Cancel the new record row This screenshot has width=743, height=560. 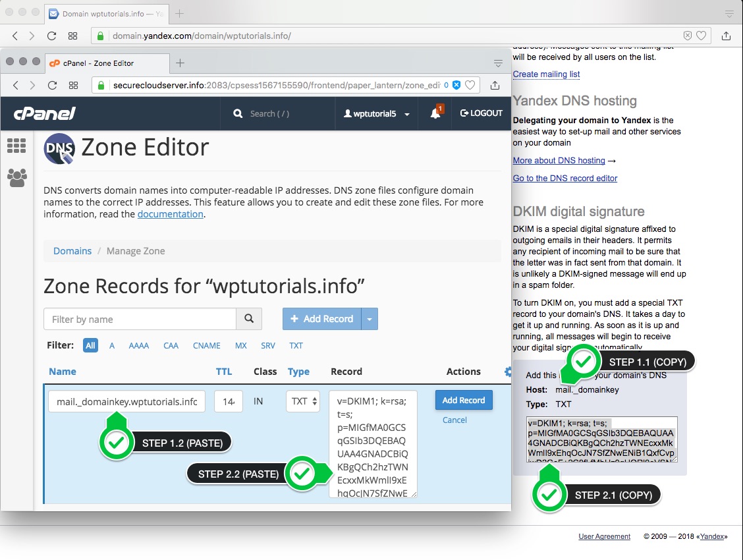pos(454,420)
